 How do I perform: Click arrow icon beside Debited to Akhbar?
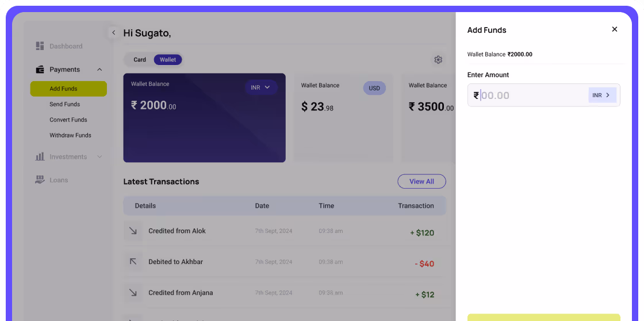(x=133, y=261)
